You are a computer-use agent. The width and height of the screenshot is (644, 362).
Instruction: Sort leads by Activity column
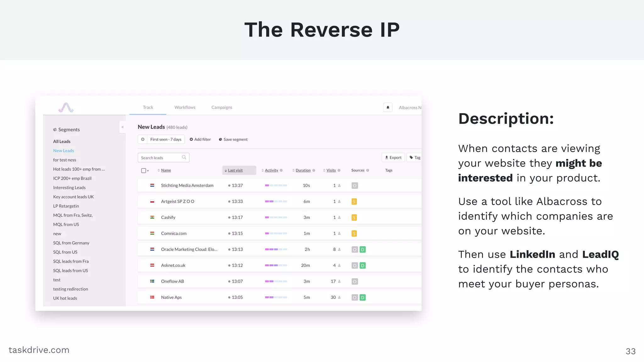[x=271, y=170]
